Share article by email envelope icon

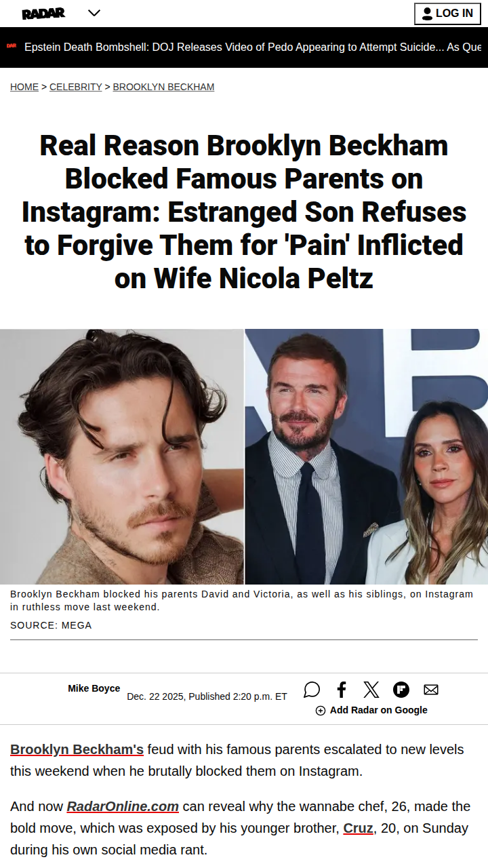coord(431,690)
